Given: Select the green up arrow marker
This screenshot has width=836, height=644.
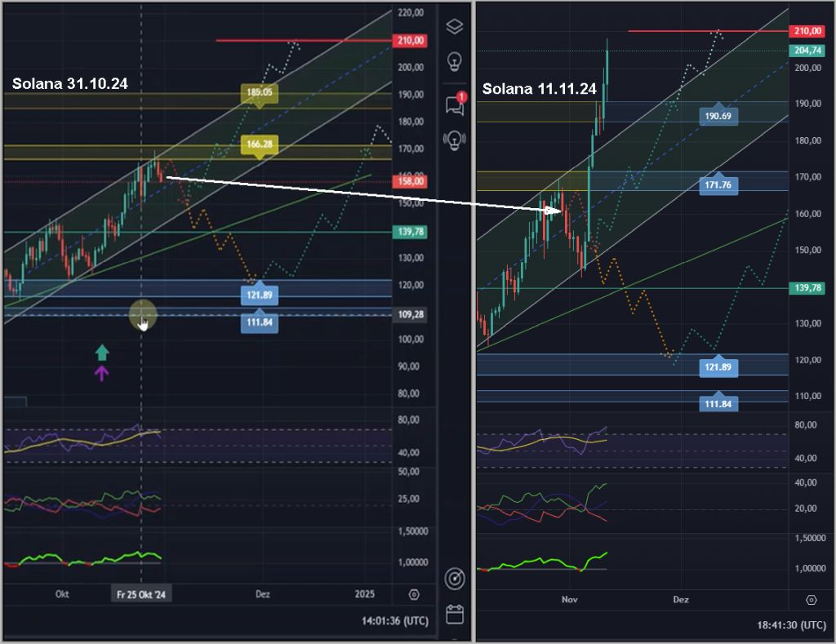Looking at the screenshot, I should tap(101, 353).
